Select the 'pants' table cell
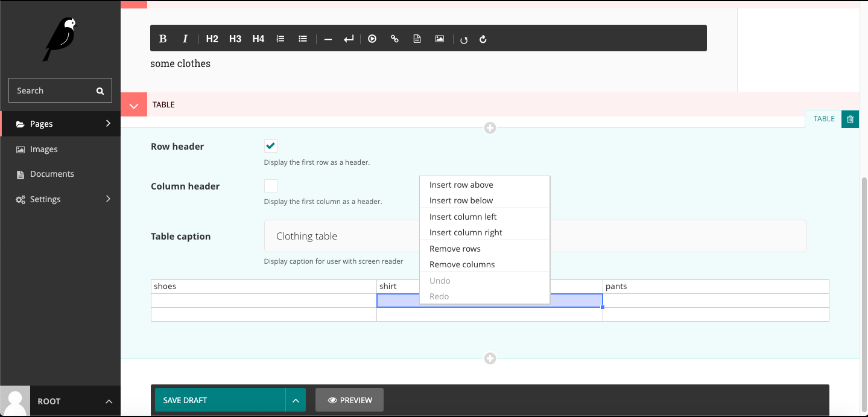 (x=716, y=287)
